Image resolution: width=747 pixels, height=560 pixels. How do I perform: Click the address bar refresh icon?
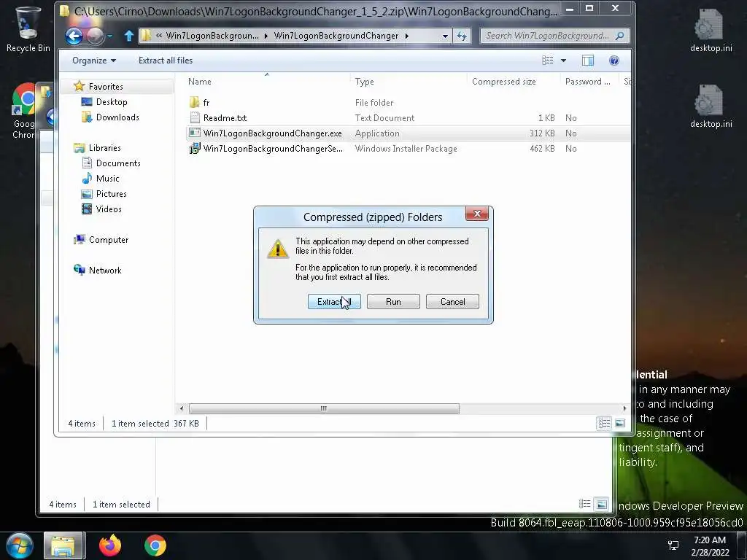point(462,36)
